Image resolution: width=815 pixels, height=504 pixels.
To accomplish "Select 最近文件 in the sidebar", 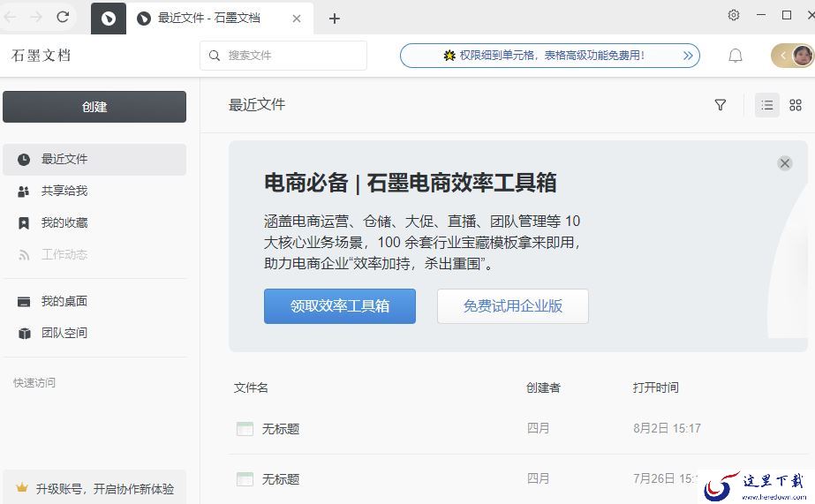I will click(x=94, y=160).
